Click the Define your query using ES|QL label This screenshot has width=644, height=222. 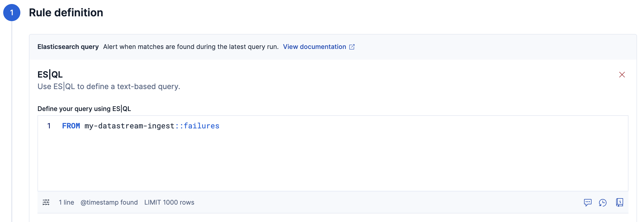click(84, 109)
